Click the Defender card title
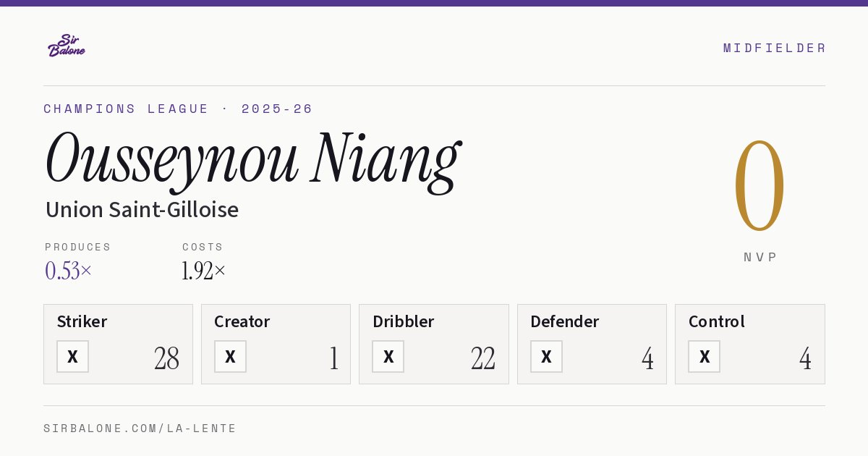The width and height of the screenshot is (868, 456). click(x=565, y=321)
